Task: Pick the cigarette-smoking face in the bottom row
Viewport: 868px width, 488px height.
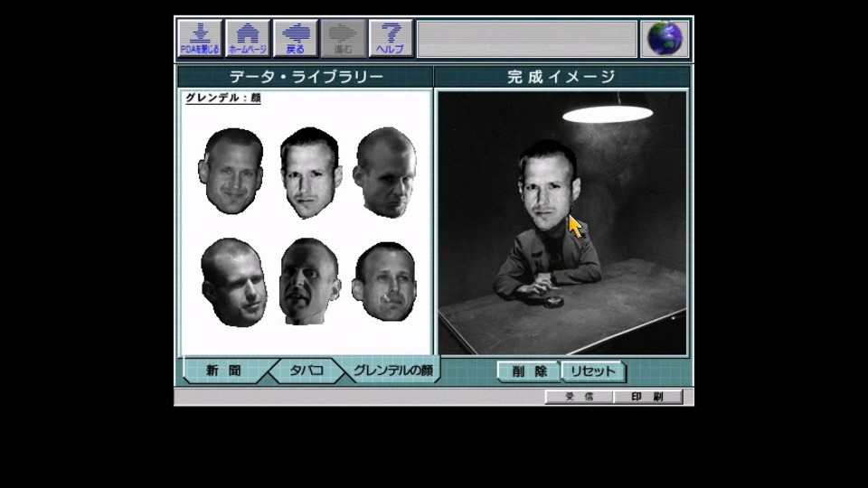Action: tap(384, 282)
